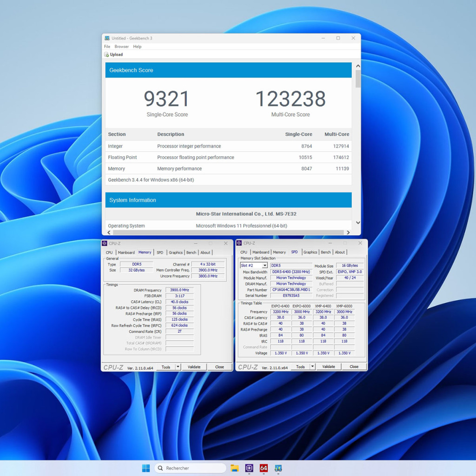
Task: Click multi-core score 123238
Action: pos(291,99)
